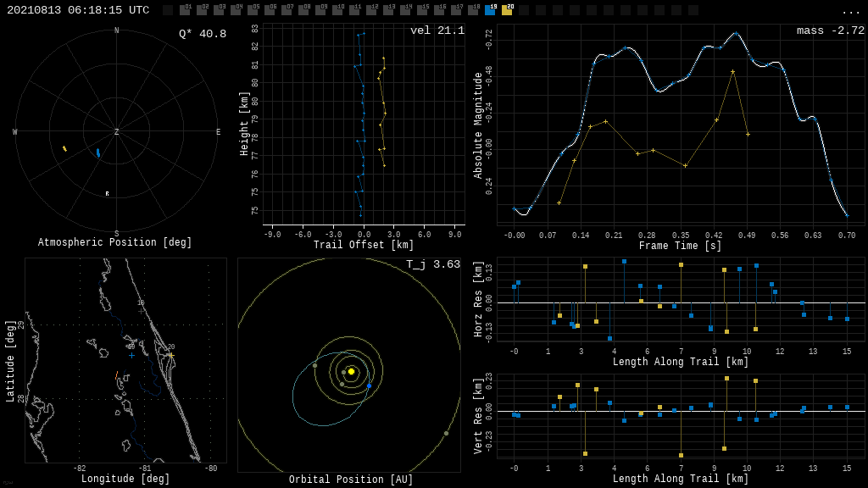Select station box 02 in top strip

point(202,9)
